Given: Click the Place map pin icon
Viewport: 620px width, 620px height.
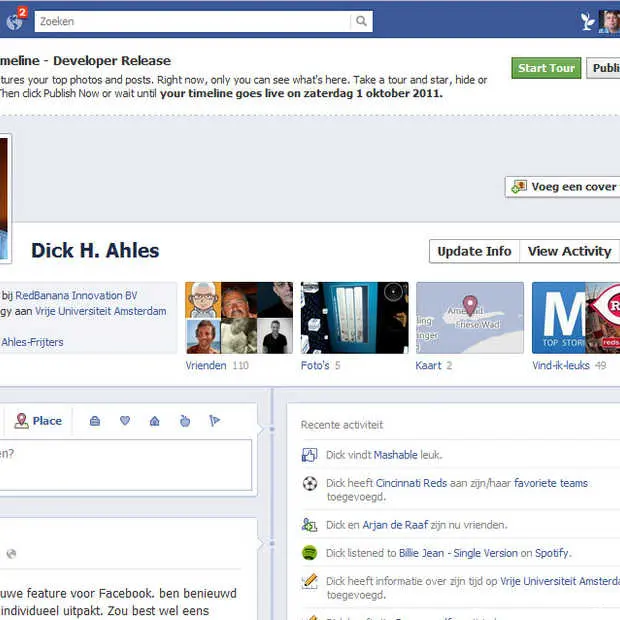Looking at the screenshot, I should pos(21,421).
